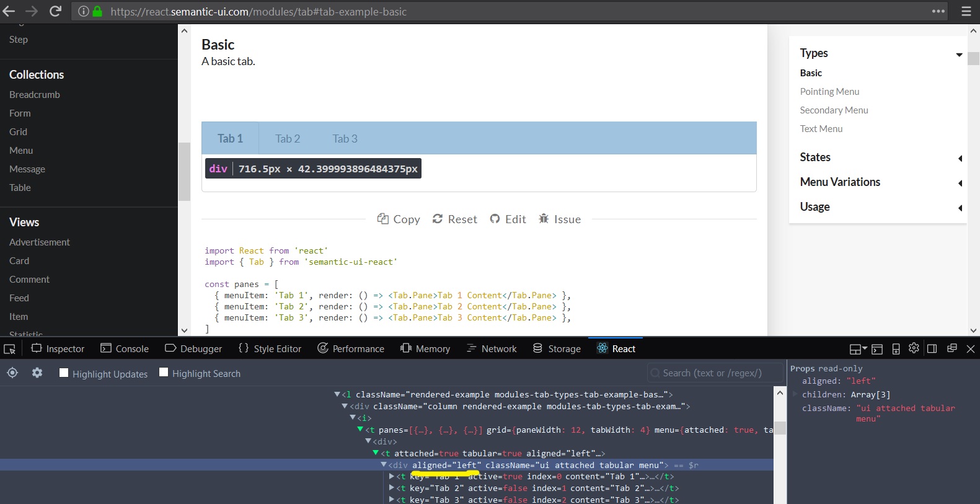Image resolution: width=980 pixels, height=504 pixels.
Task: Expand the States section
Action: [x=960, y=158]
